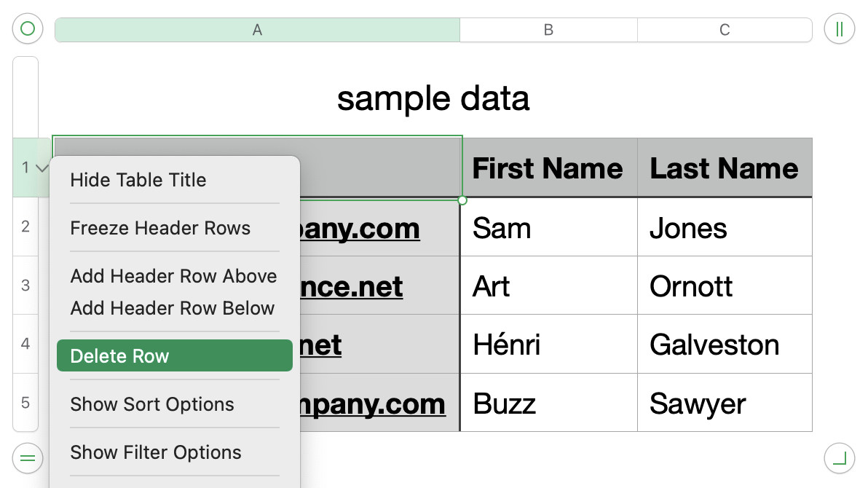868x488 pixels.
Task: Select column B header tab
Action: point(548,30)
